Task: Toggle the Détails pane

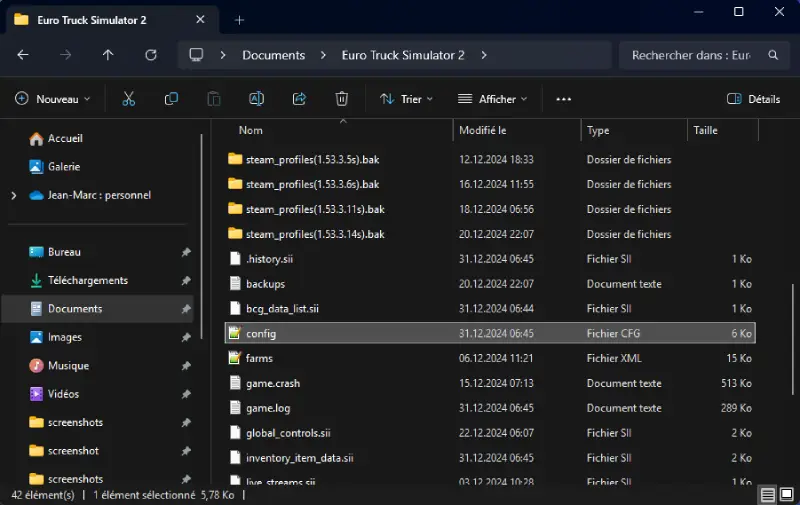Action: click(x=753, y=99)
